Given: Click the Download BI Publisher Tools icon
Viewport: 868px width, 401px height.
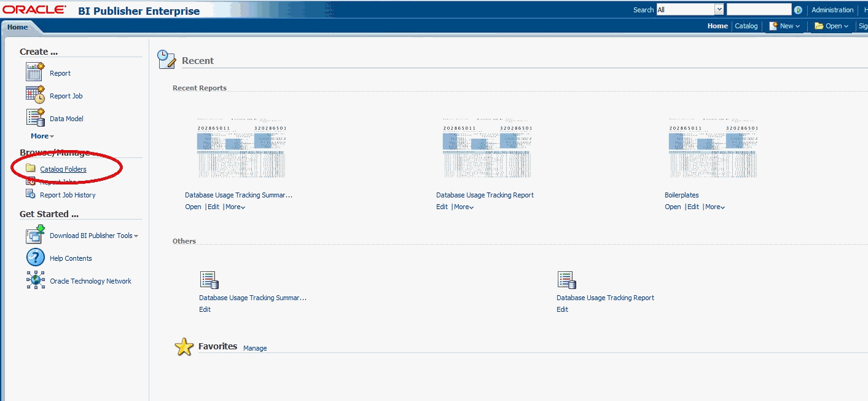Looking at the screenshot, I should coord(36,235).
